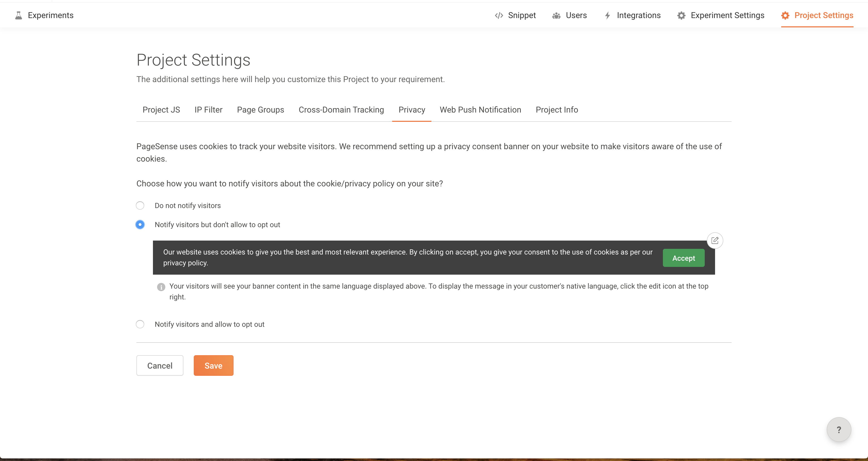View the Web Push Notification tab

tap(480, 110)
